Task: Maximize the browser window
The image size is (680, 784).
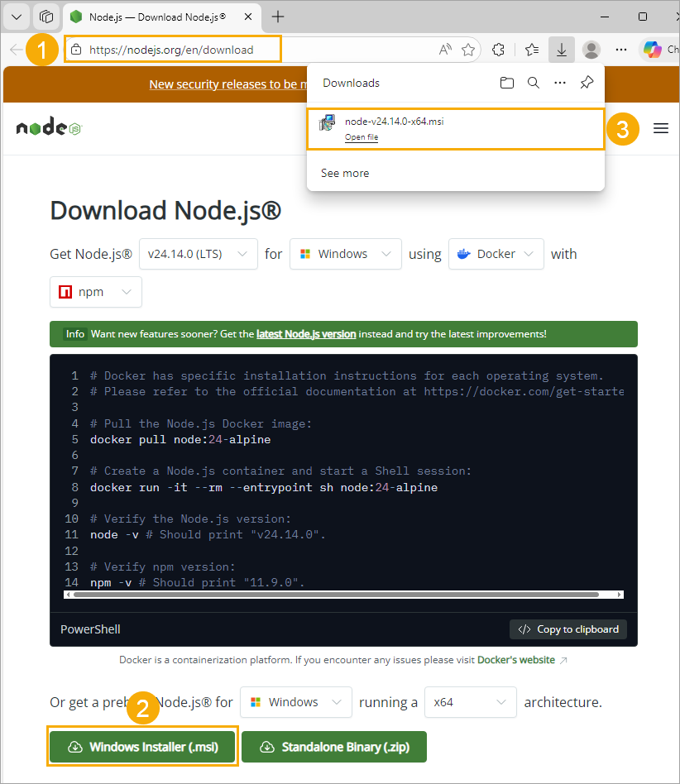Action: (643, 17)
